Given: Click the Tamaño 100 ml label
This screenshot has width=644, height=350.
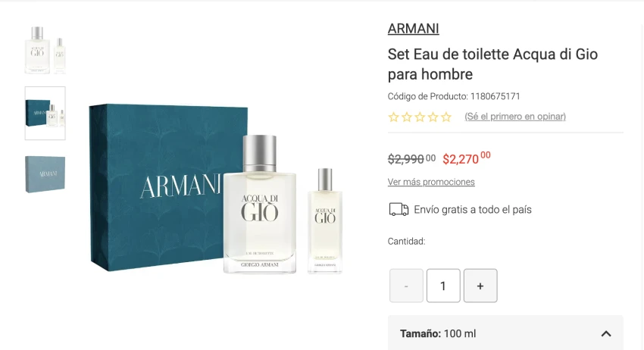Looking at the screenshot, I should [438, 333].
